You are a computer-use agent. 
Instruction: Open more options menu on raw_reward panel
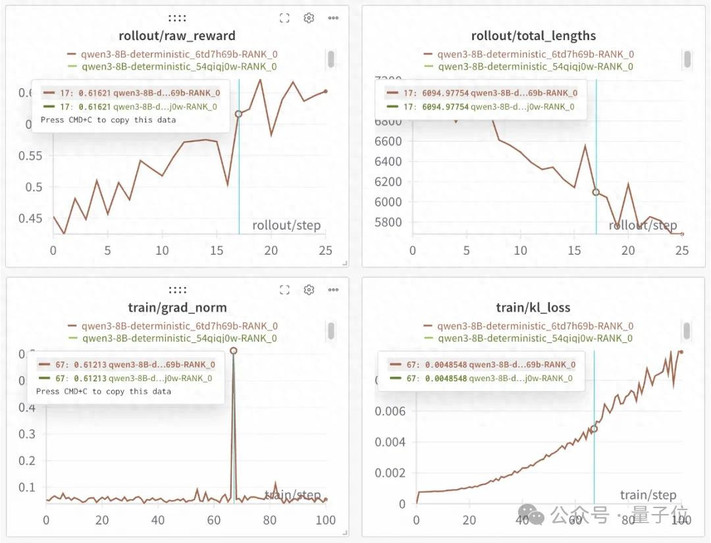pyautogui.click(x=333, y=18)
